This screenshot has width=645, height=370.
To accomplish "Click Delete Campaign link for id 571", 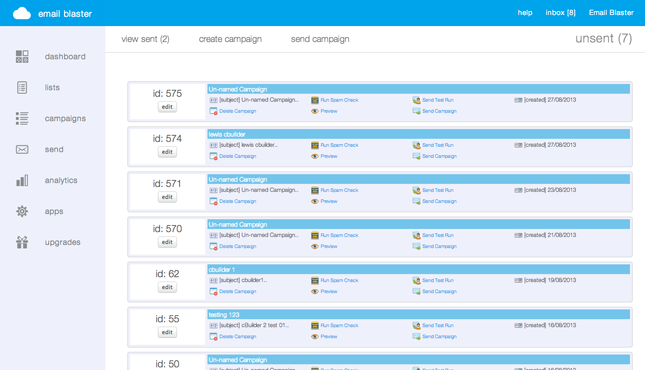I will pyautogui.click(x=237, y=201).
